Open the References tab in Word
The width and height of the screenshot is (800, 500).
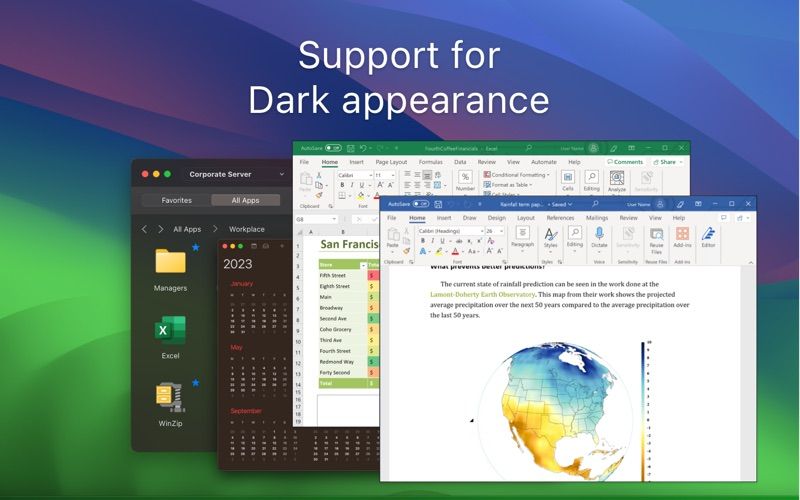(x=560, y=218)
